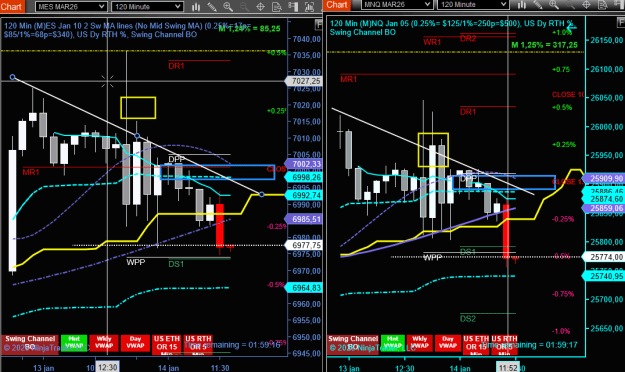This screenshot has width=625, height=372.
Task: Open drawing tools pencil in MNQ chart toolbar
Action: [538, 4]
